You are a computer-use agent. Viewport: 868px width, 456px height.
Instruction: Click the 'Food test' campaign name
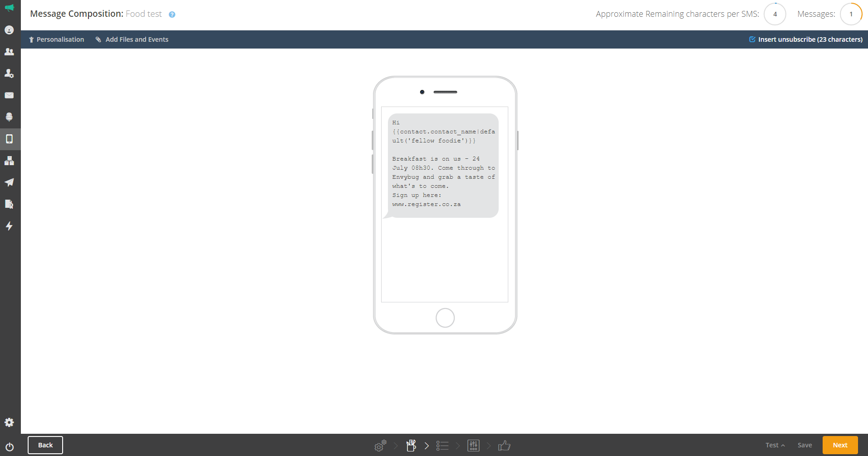click(x=144, y=14)
